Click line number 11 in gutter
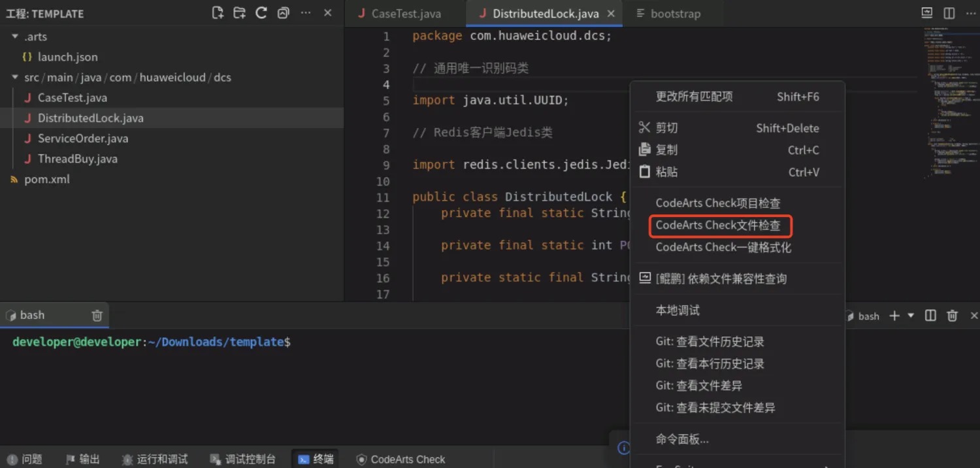This screenshot has width=980, height=468. point(383,197)
